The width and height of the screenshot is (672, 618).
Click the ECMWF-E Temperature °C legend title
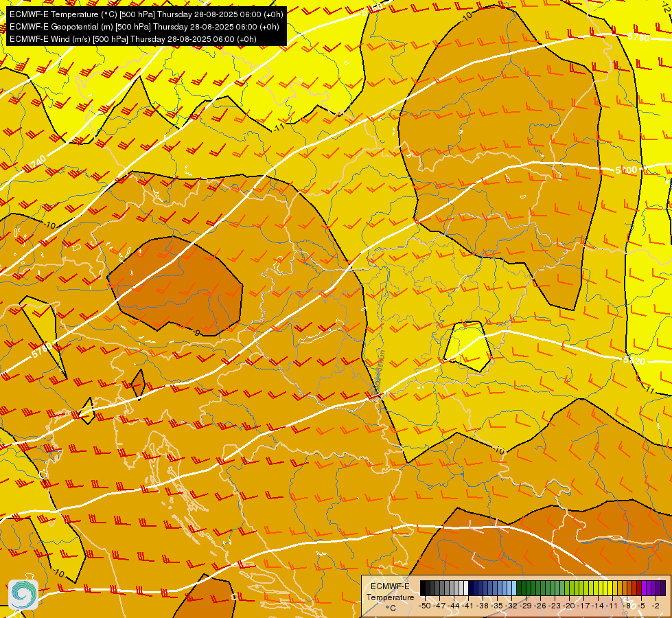(x=390, y=597)
